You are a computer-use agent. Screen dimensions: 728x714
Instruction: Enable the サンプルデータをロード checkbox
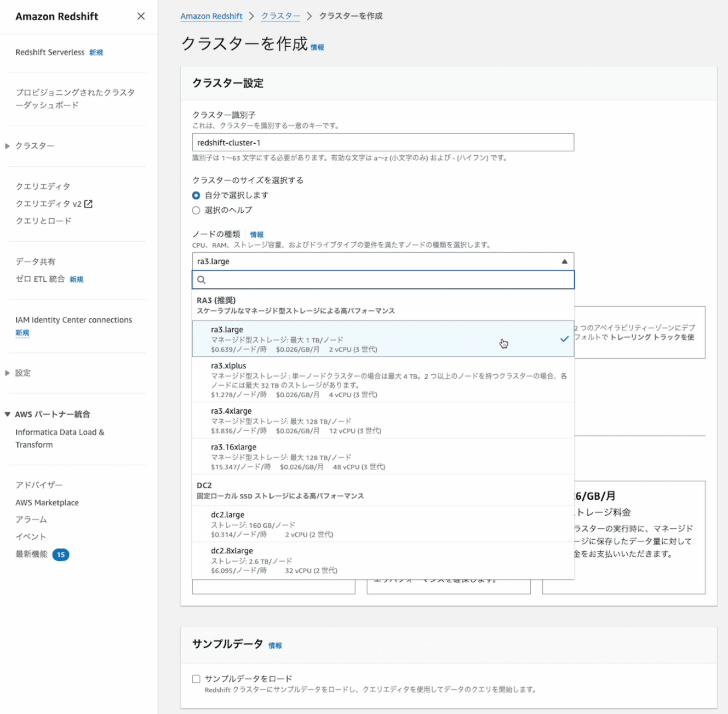(196, 679)
